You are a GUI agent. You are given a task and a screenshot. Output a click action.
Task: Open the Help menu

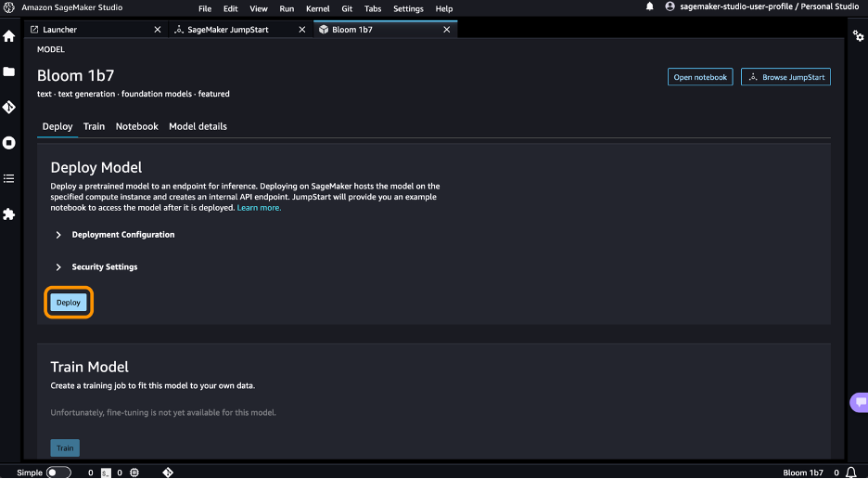click(444, 9)
